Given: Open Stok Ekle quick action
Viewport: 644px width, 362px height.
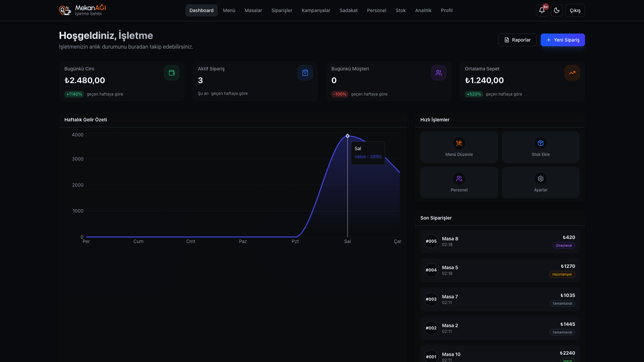Looking at the screenshot, I should click(x=540, y=147).
